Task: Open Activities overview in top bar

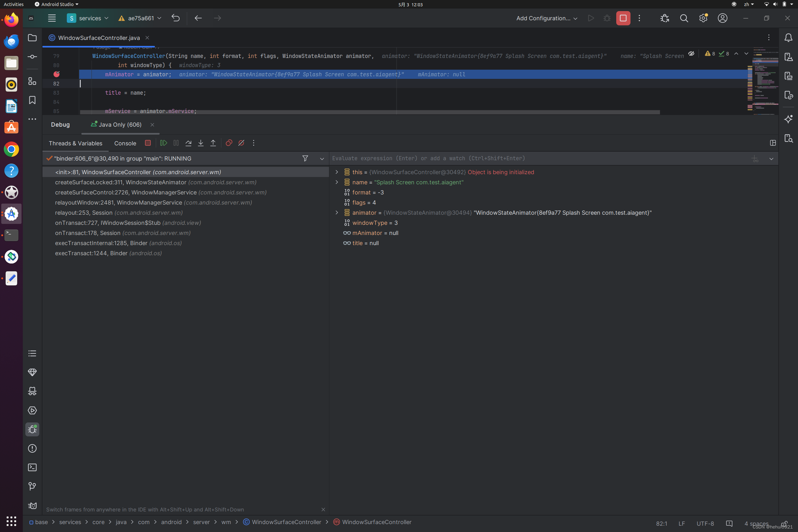Action: (x=14, y=4)
